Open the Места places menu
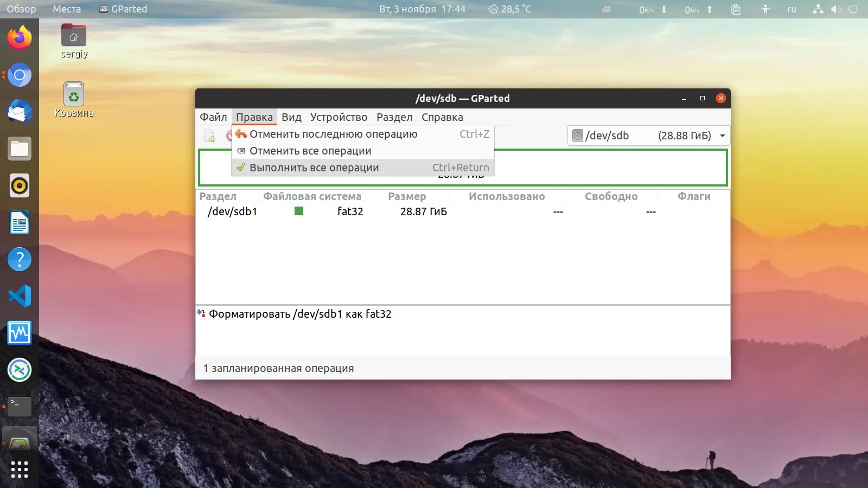Viewport: 868px width, 488px height. (67, 9)
